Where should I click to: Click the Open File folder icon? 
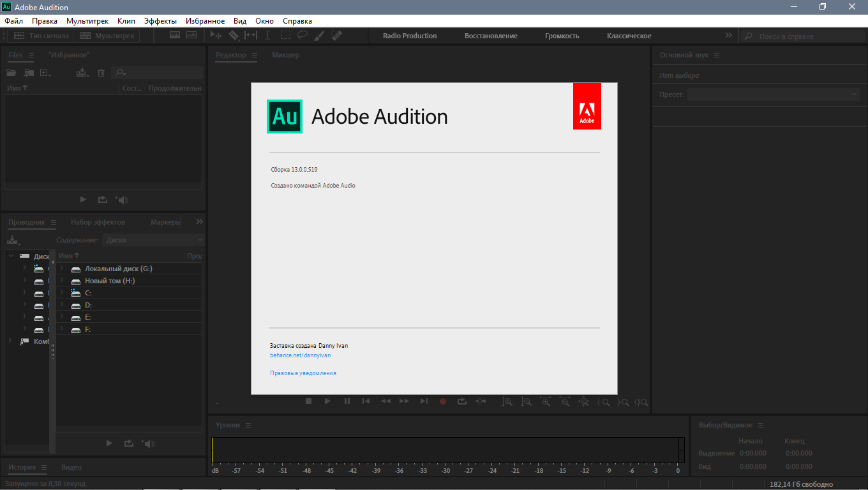pos(11,73)
